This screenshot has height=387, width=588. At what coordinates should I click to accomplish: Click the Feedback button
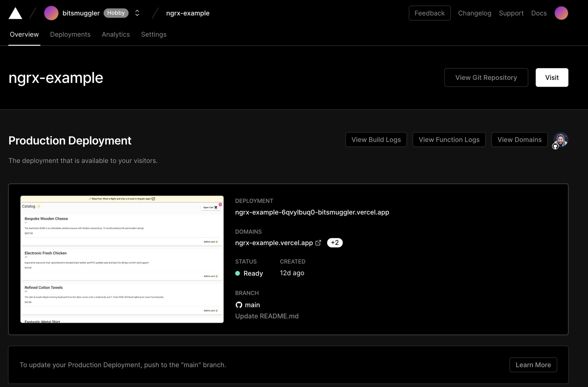[x=430, y=13]
